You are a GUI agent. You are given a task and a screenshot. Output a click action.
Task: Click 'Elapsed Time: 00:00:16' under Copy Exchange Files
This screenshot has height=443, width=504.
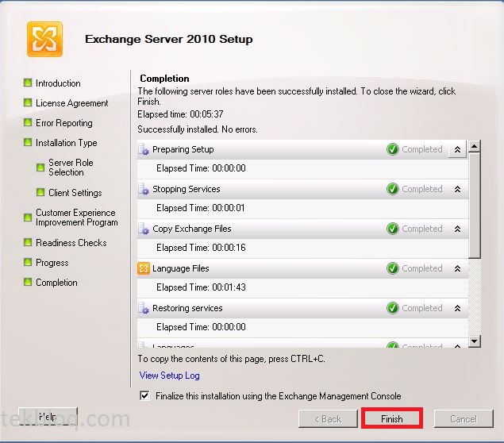click(x=201, y=248)
